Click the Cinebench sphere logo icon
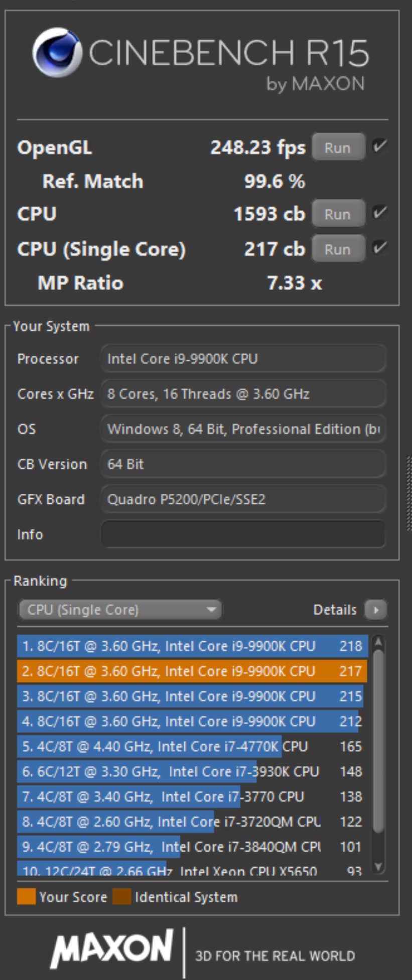Image resolution: width=412 pixels, height=980 pixels. (57, 52)
